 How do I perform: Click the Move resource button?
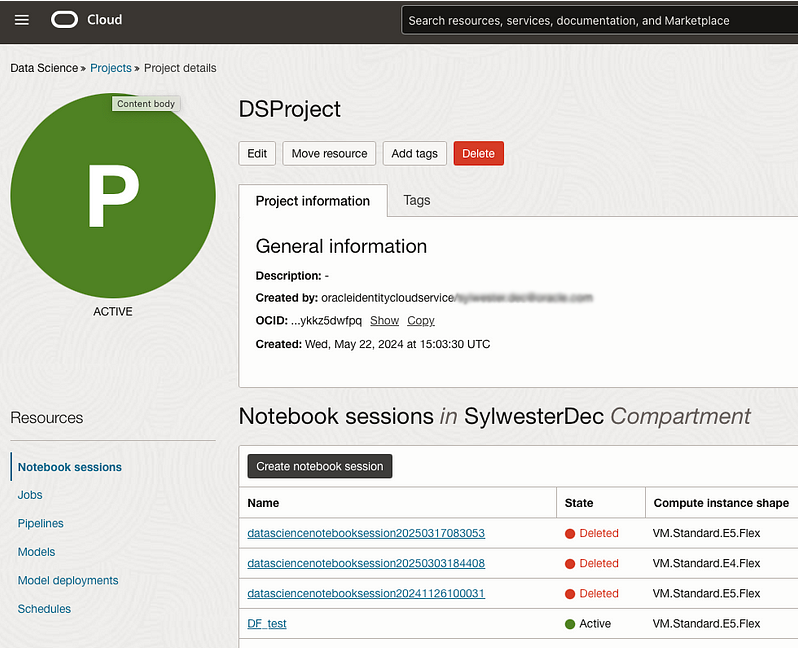(329, 153)
